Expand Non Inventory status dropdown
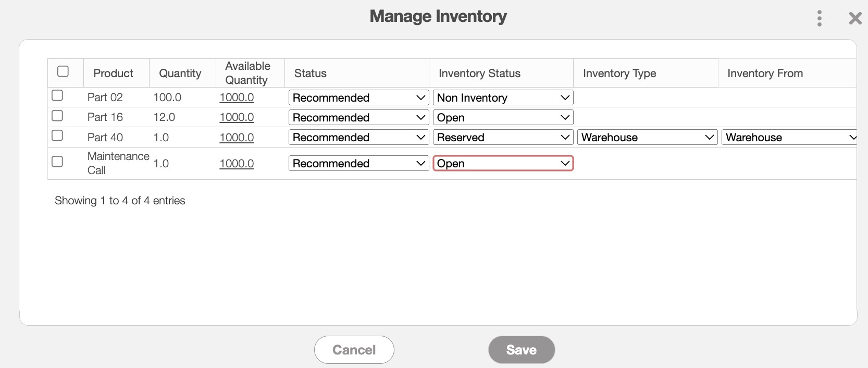 coord(503,97)
